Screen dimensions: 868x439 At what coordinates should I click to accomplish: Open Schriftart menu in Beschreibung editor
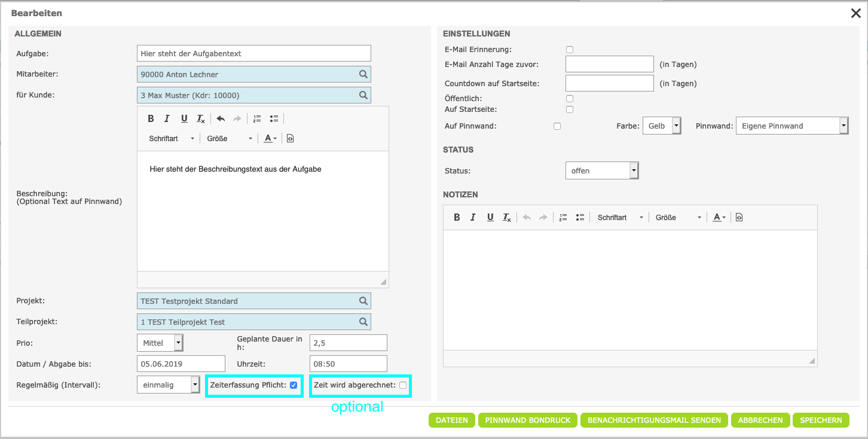click(x=172, y=138)
